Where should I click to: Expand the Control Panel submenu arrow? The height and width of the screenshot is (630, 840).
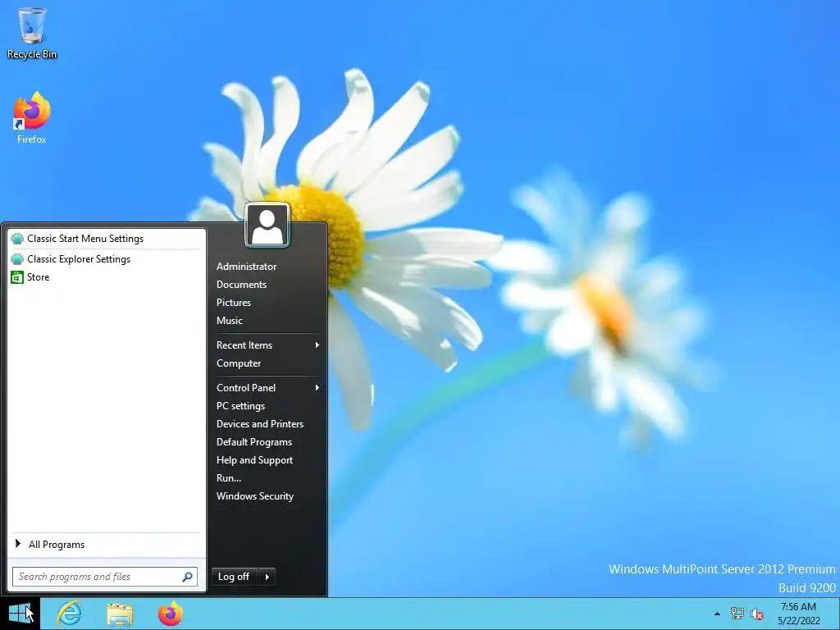[x=317, y=388]
